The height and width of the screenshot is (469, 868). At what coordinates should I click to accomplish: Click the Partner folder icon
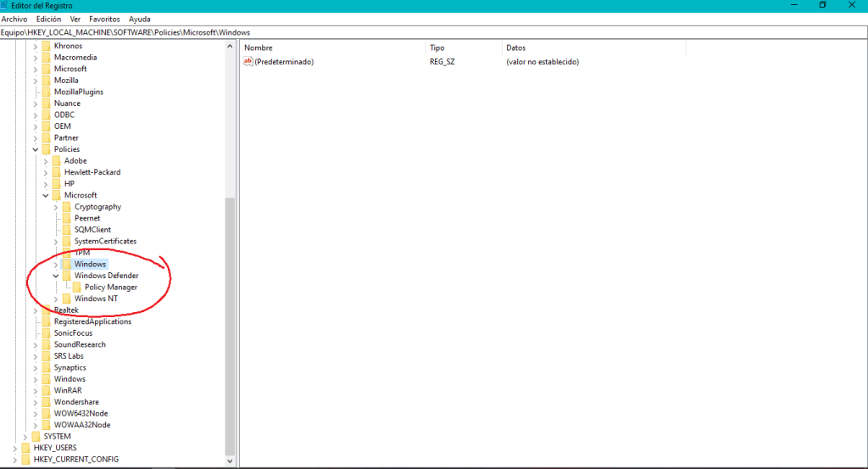tap(46, 138)
